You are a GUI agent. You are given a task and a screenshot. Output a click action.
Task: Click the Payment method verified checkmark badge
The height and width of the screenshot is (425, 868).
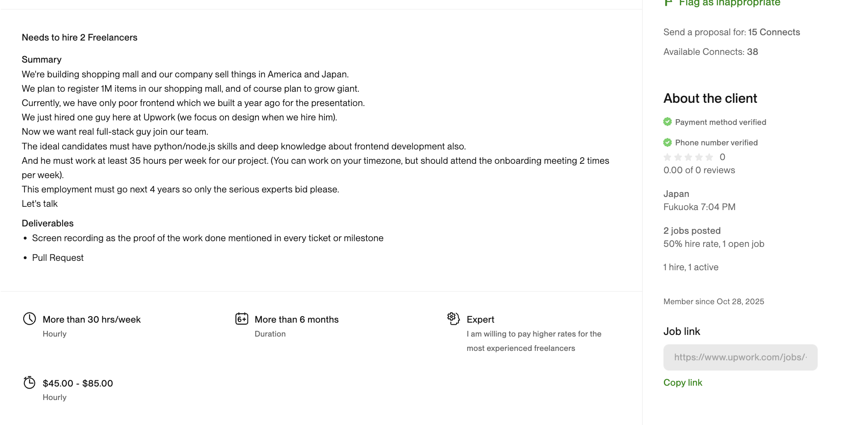click(668, 122)
